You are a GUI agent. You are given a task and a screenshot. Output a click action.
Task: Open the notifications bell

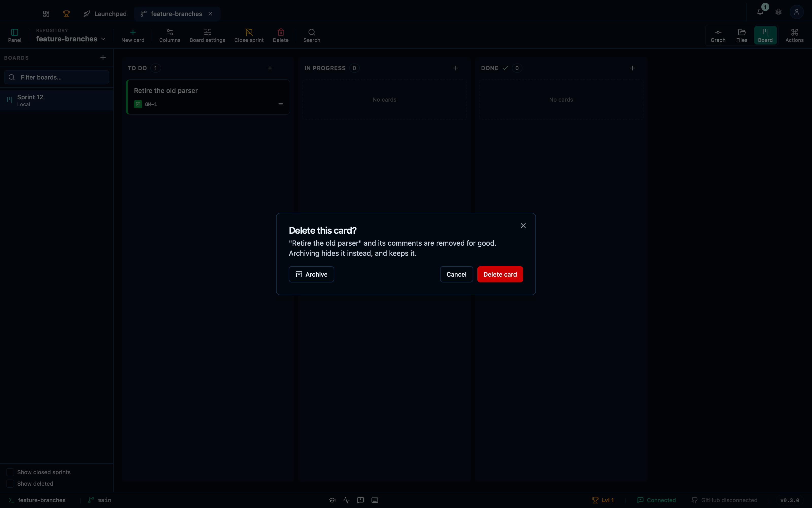760,12
